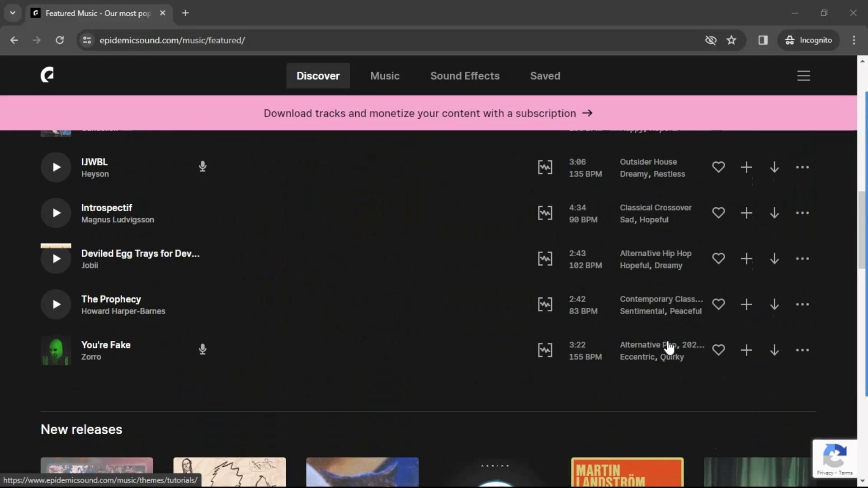Click the subscription download banner link
868x488 pixels.
click(x=428, y=113)
